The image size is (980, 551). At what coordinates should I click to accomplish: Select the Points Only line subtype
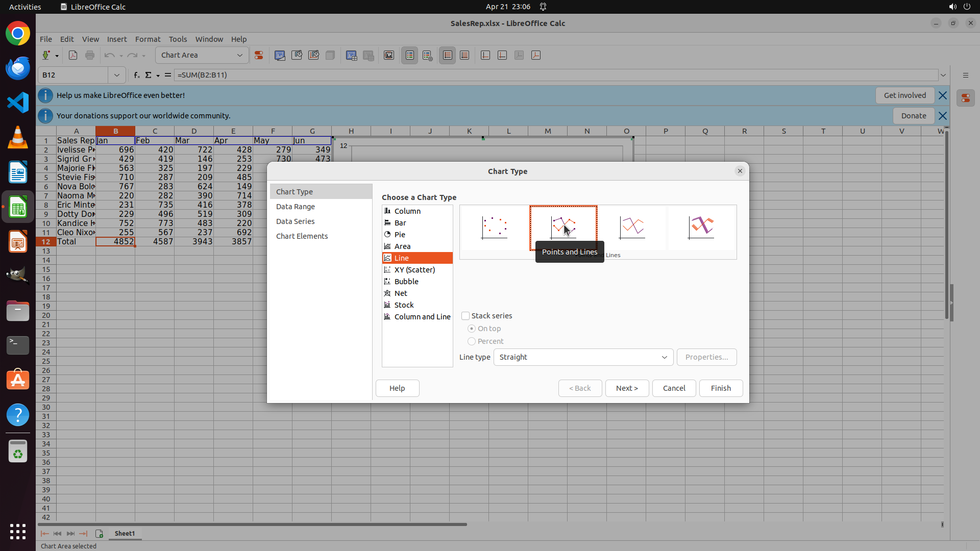pos(494,228)
